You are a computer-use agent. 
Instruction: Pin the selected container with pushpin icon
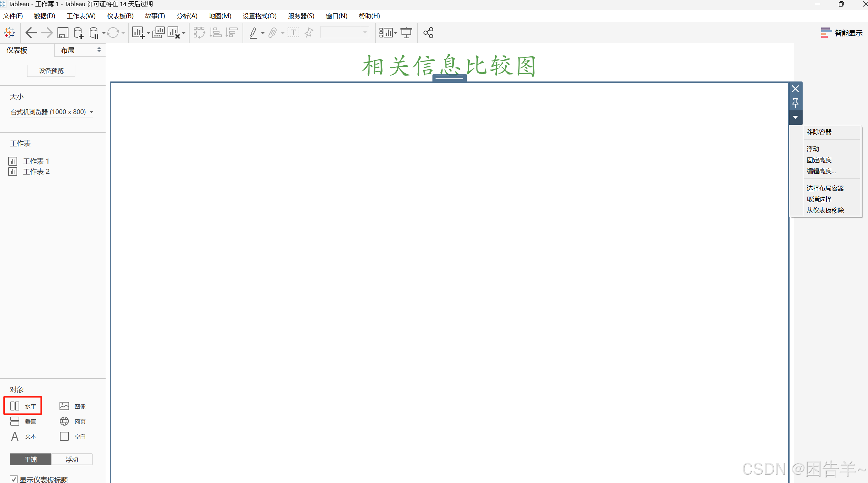pos(795,102)
